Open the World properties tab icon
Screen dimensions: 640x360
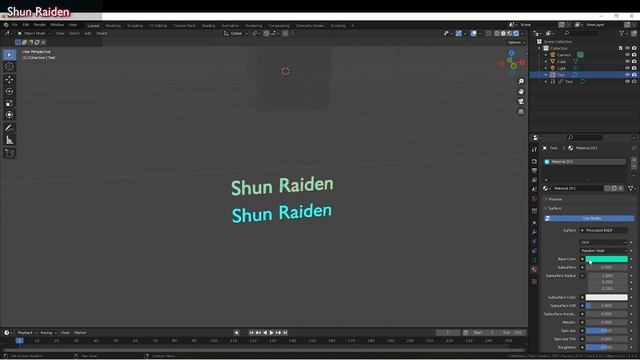click(534, 199)
